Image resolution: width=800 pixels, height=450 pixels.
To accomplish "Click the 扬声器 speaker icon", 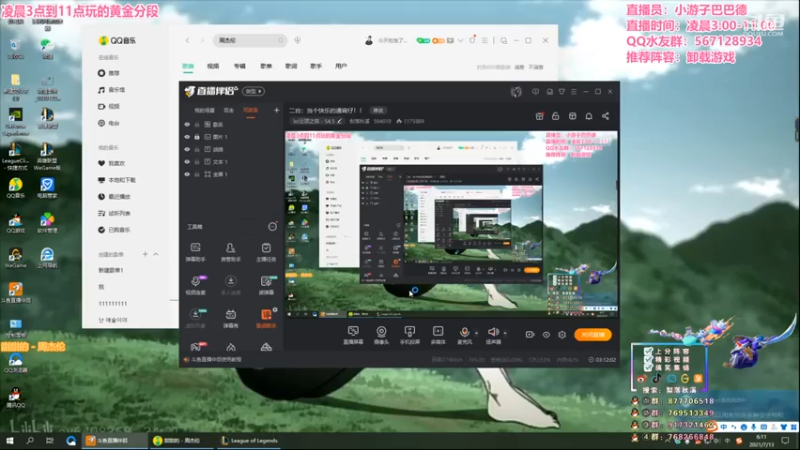I will click(493, 332).
